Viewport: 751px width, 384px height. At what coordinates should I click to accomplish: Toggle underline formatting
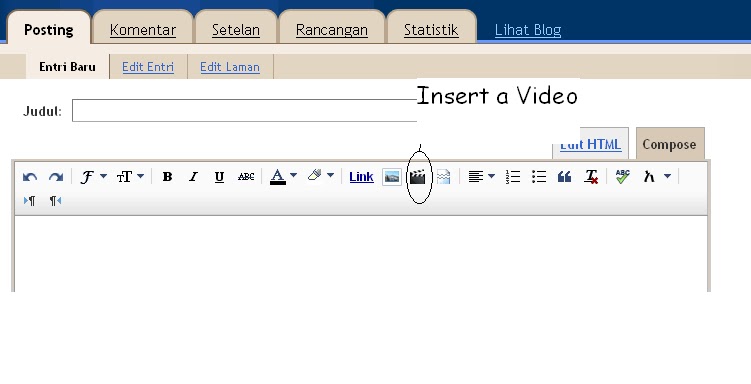(219, 177)
